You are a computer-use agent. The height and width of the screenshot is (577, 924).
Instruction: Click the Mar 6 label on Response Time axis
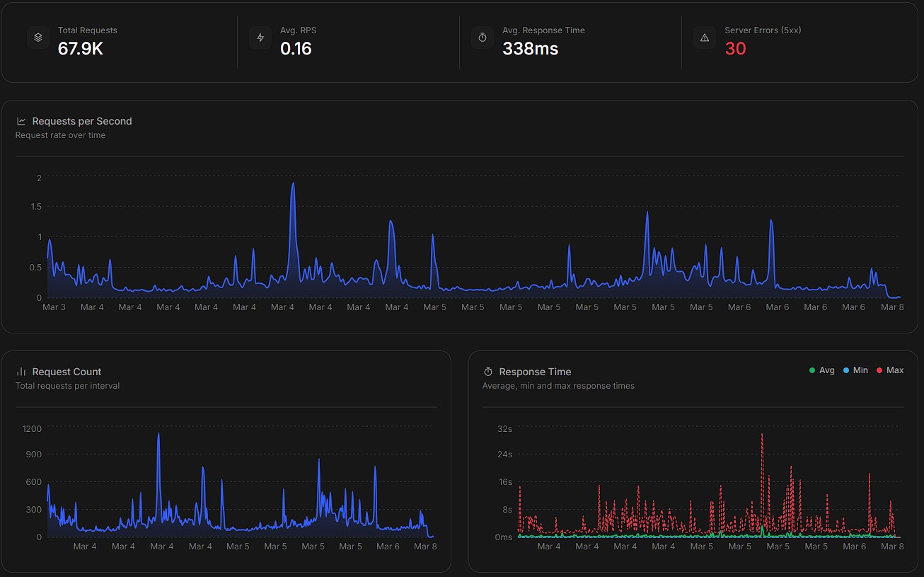click(x=854, y=547)
